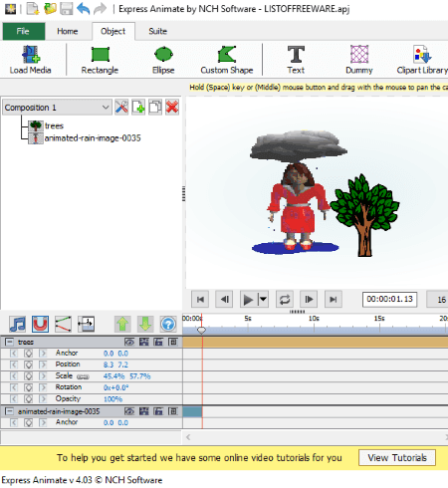Open timeline help question mark icon
Viewport: 448px width, 488px height.
[168, 324]
